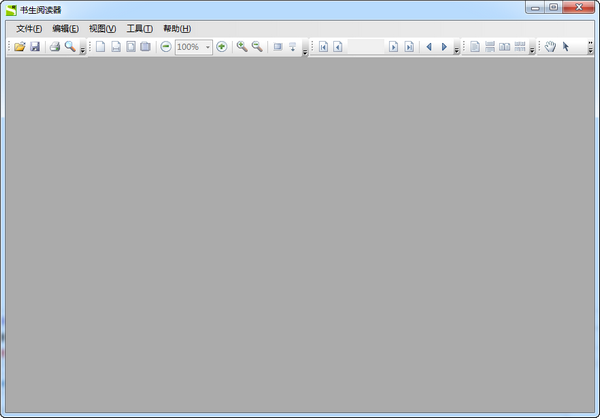
Task: Jump to the last page
Action: click(409, 47)
